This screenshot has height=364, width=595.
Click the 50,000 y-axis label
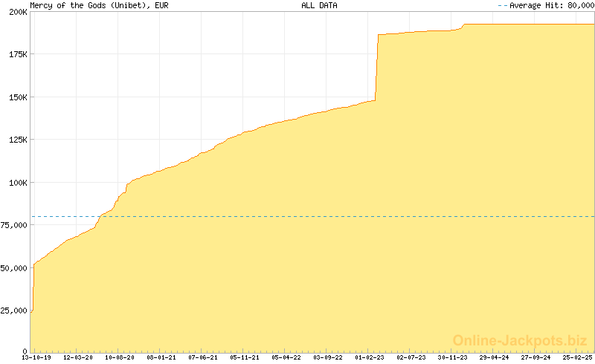click(x=14, y=267)
